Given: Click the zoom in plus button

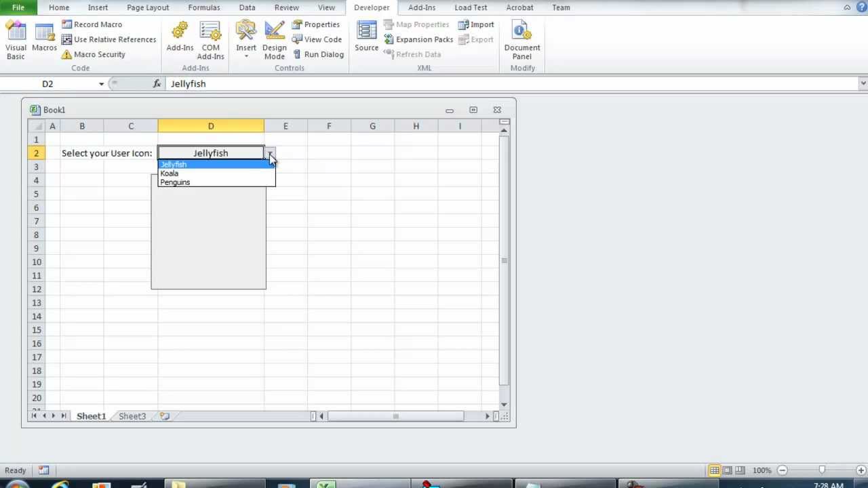Looking at the screenshot, I should pos(861,470).
